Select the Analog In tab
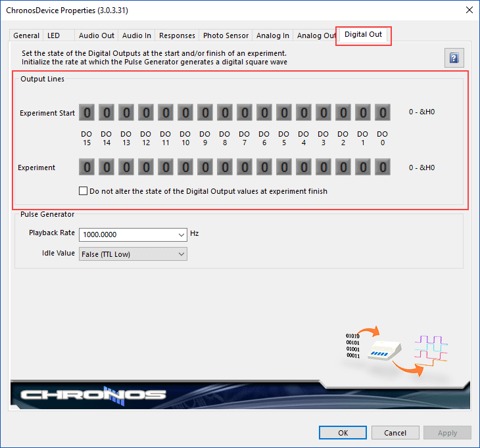The height and width of the screenshot is (448, 480). pos(272,35)
